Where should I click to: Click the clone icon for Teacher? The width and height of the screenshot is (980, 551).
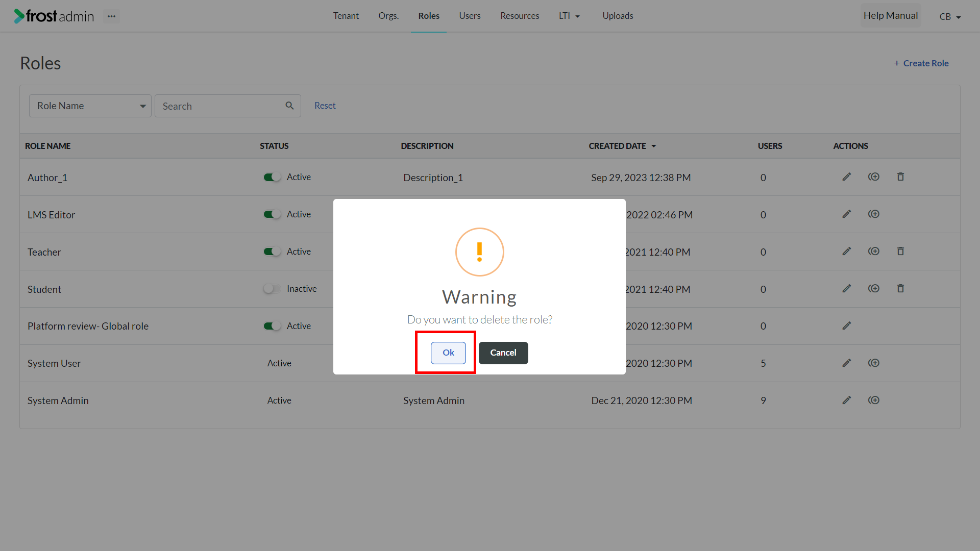(874, 251)
